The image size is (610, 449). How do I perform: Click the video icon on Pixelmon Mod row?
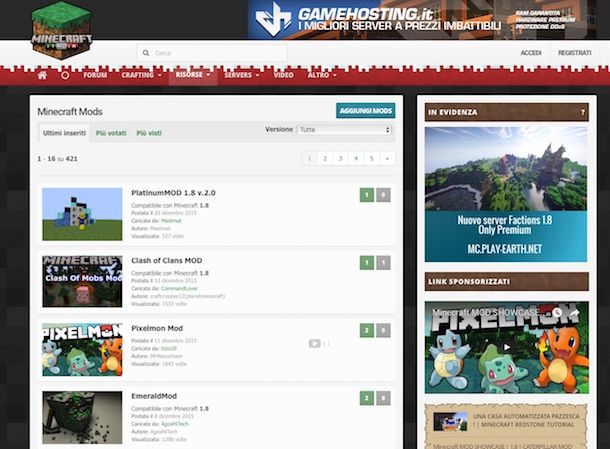314,344
